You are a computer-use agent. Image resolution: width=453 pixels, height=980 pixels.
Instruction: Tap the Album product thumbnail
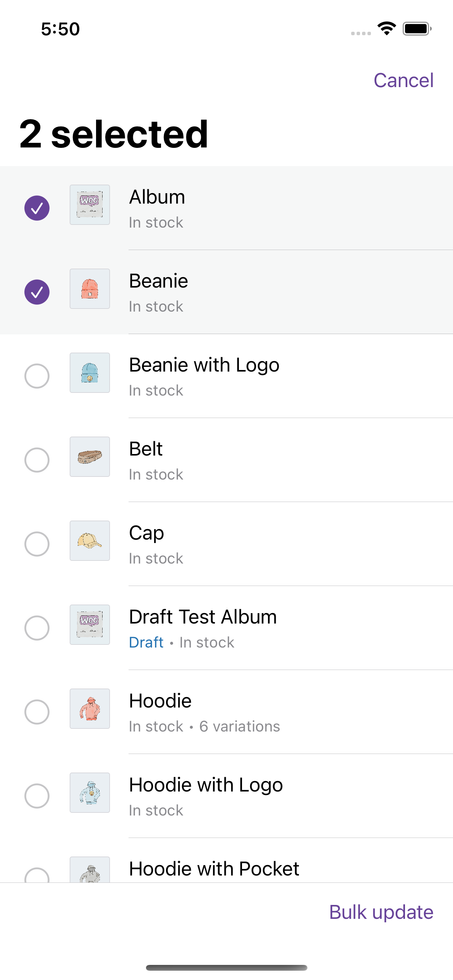(x=90, y=205)
